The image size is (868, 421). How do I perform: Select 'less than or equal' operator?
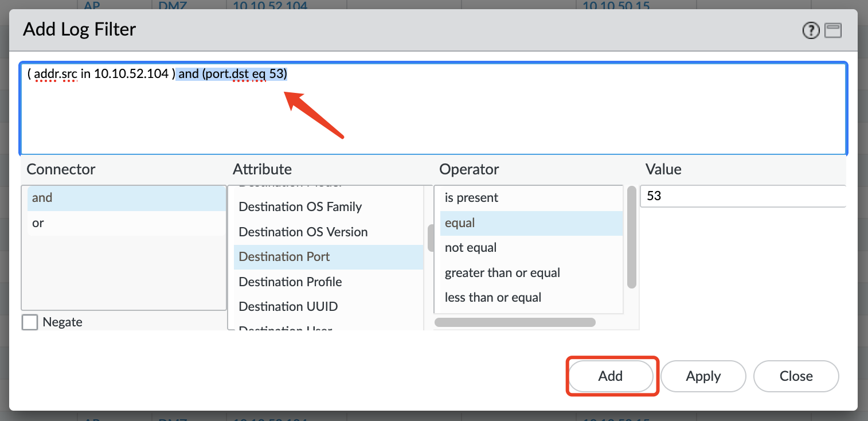pyautogui.click(x=531, y=298)
